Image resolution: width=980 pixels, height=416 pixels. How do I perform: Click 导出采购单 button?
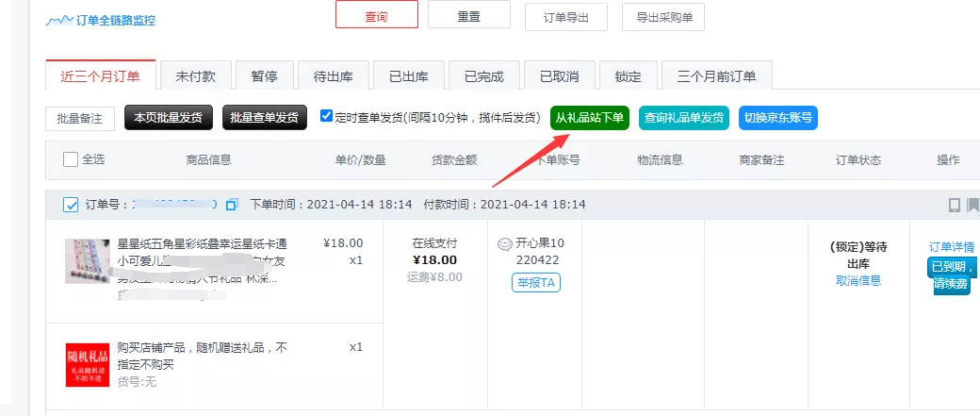(663, 18)
